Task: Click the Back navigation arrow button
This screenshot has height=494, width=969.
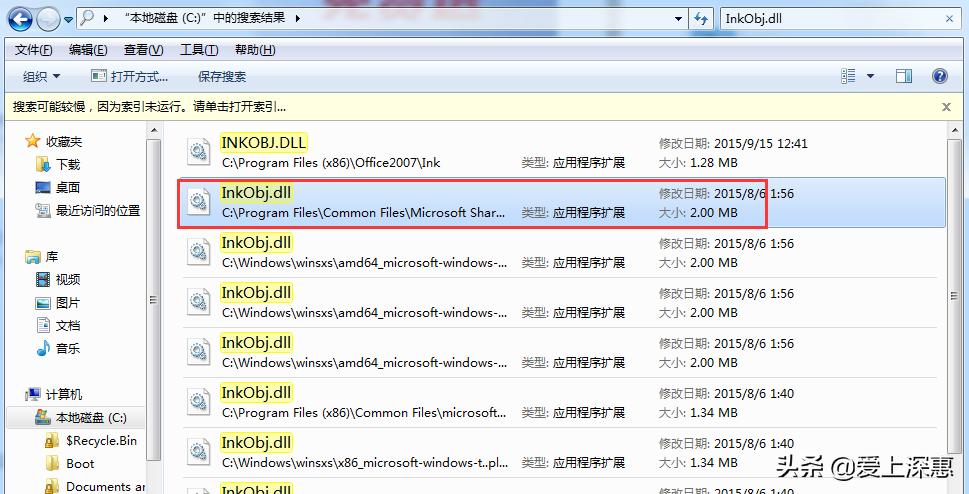Action: coord(20,18)
